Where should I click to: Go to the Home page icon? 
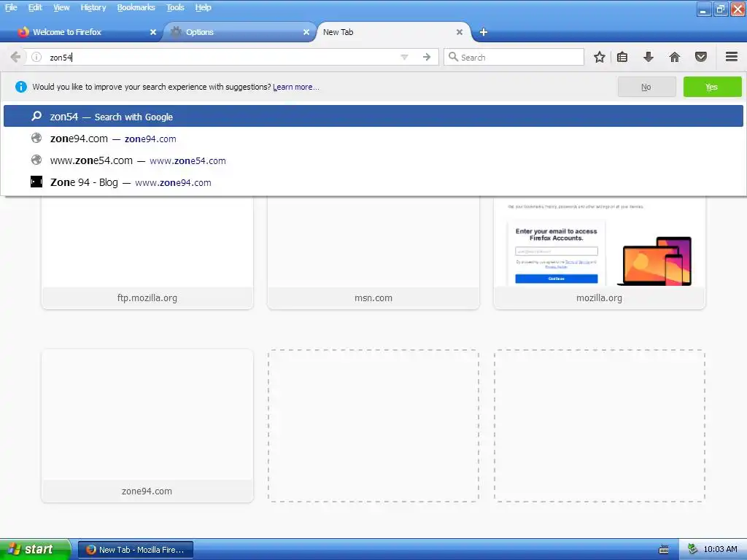675,57
